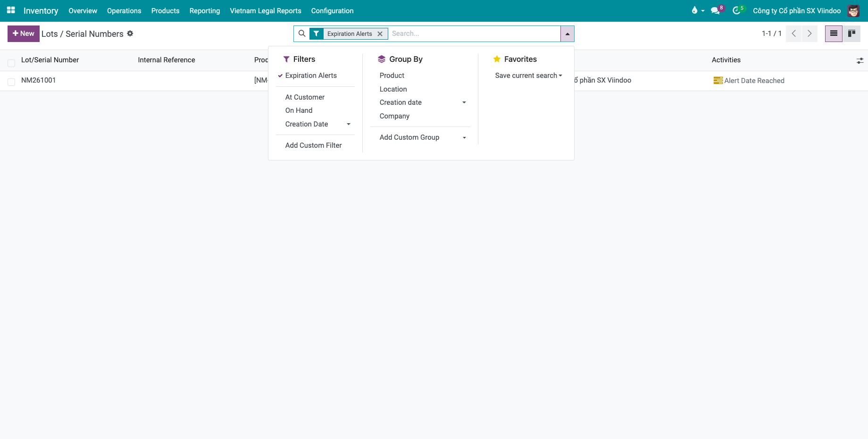Viewport: 868px width, 439px height.
Task: Click the New button
Action: click(x=24, y=34)
